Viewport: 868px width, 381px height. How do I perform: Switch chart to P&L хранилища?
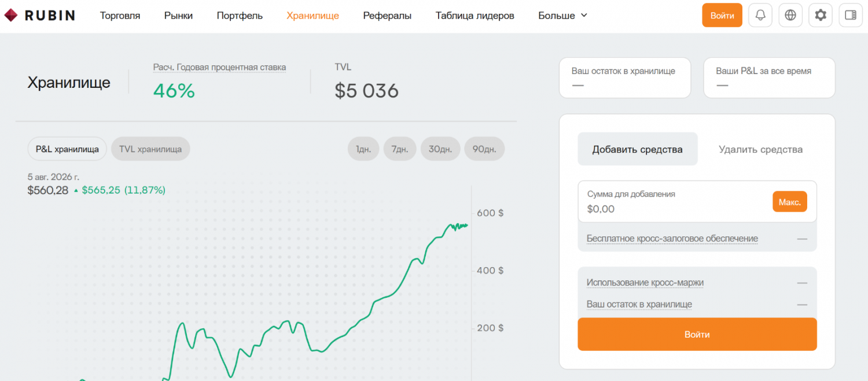[67, 149]
